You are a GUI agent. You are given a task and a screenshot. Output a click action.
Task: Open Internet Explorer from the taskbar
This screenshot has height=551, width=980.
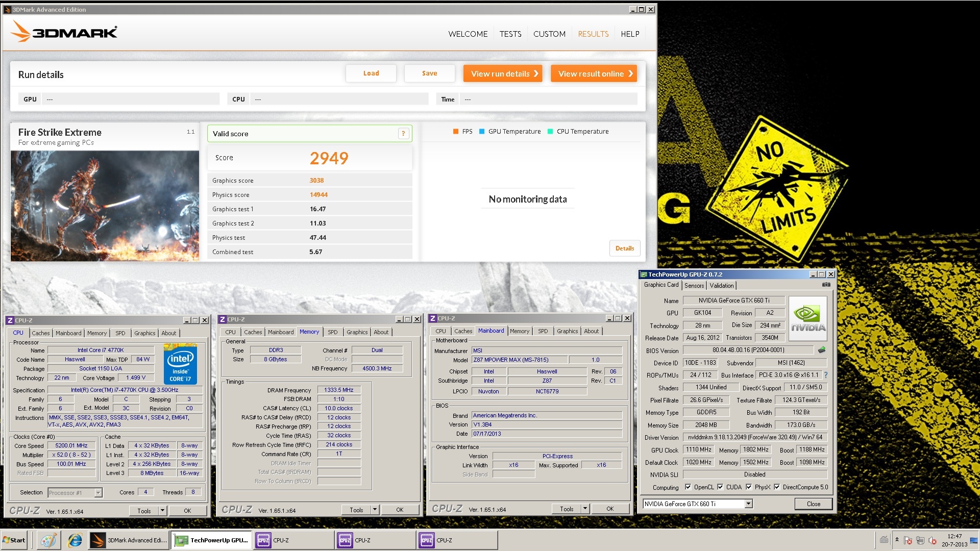pyautogui.click(x=75, y=540)
